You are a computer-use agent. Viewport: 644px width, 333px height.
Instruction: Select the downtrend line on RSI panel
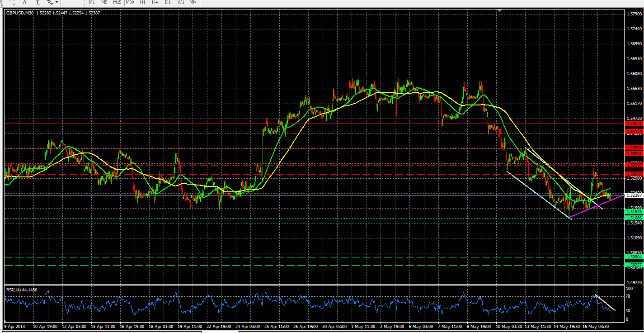point(605,302)
